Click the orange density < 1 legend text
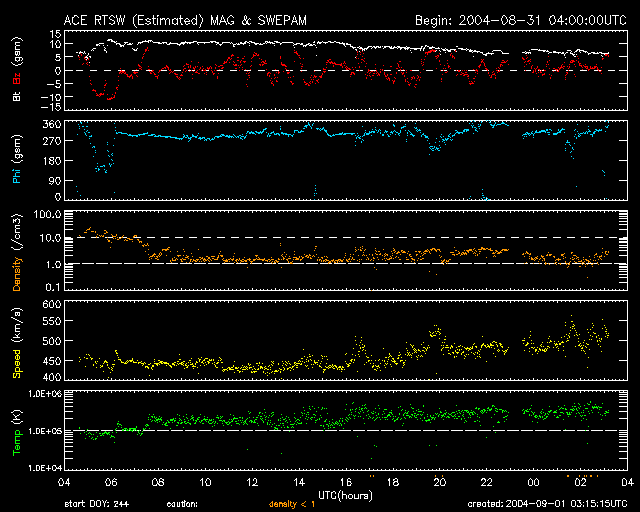640x512 pixels. (x=296, y=504)
